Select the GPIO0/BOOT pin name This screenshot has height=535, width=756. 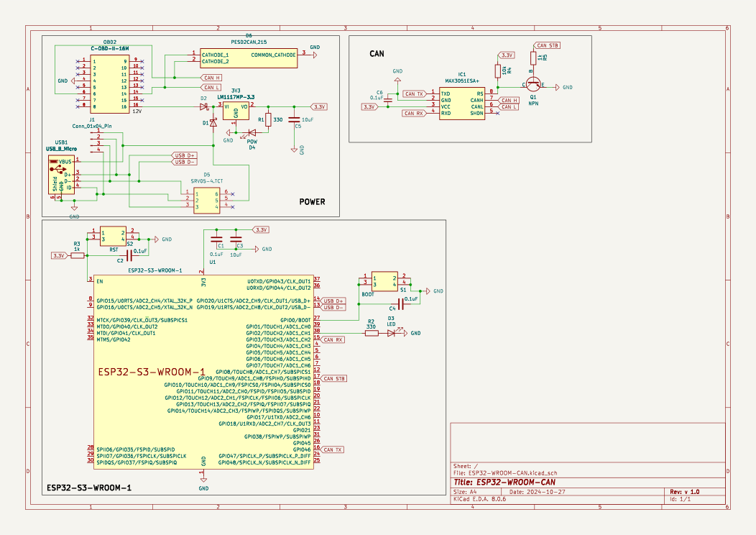[x=295, y=320]
